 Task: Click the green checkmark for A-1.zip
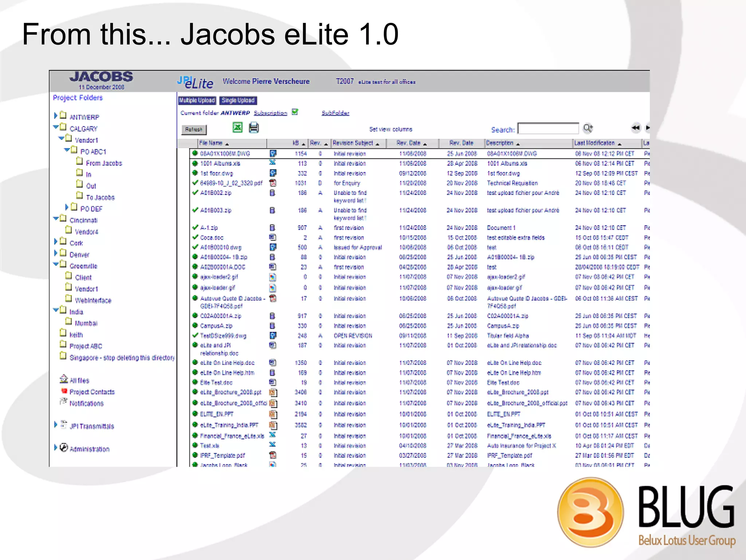pos(195,227)
